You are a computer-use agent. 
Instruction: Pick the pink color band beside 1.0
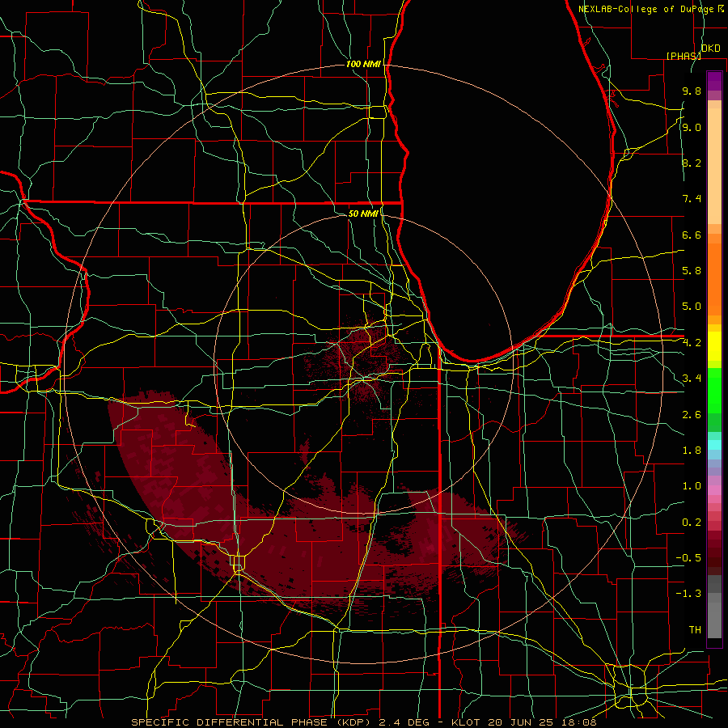(714, 490)
